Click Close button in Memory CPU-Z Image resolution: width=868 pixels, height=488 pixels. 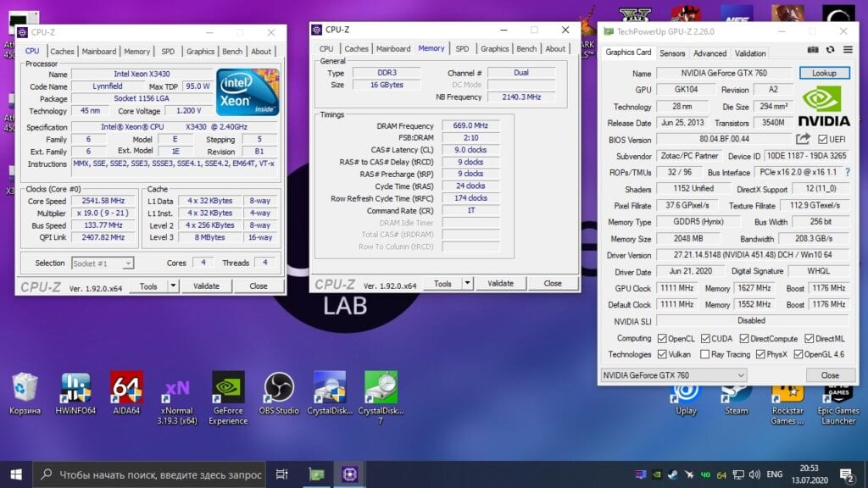click(553, 283)
